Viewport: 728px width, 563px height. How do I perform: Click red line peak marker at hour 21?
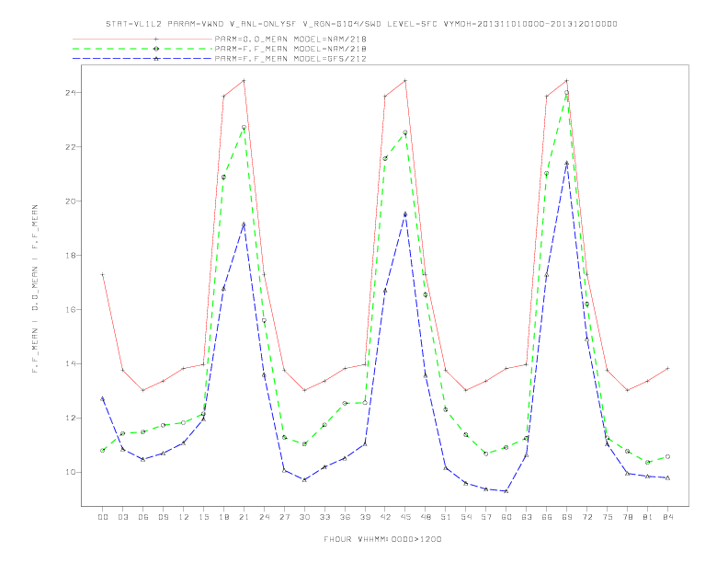coord(244,81)
